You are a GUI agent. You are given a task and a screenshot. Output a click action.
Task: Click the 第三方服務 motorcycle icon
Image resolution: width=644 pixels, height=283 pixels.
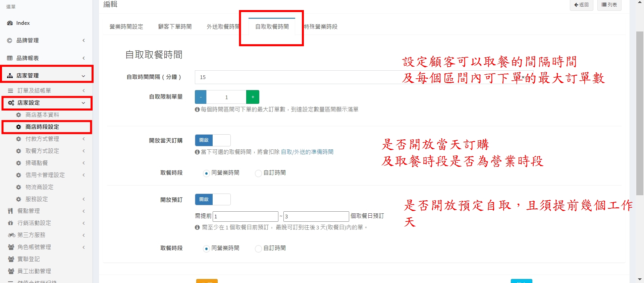coord(11,235)
